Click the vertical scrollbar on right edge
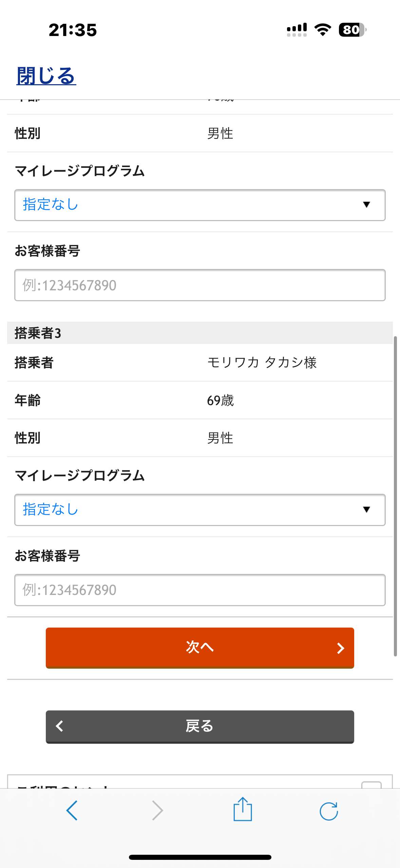400x868 pixels. [x=395, y=496]
